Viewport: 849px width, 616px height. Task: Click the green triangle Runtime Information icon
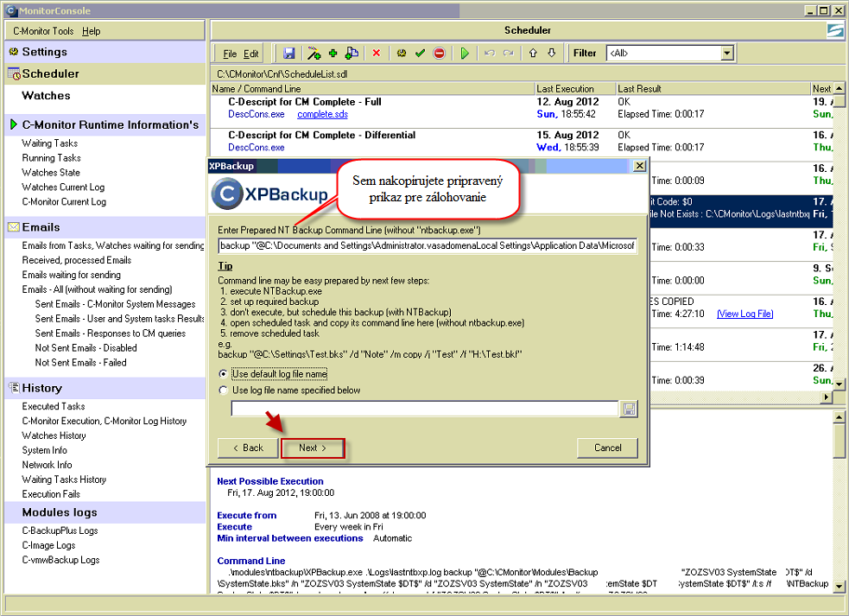14,124
